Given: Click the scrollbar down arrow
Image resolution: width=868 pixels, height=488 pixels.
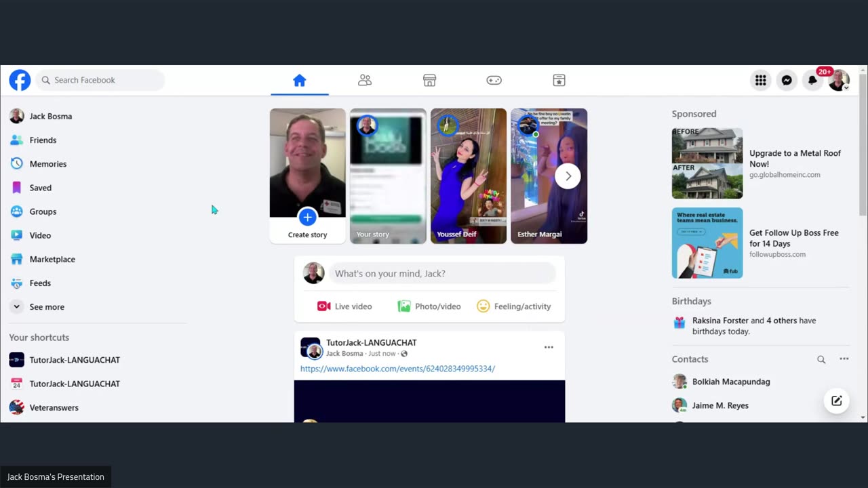Looking at the screenshot, I should [863, 418].
